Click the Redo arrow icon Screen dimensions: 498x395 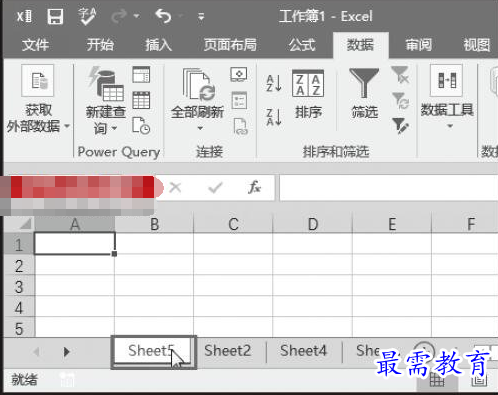pos(119,16)
